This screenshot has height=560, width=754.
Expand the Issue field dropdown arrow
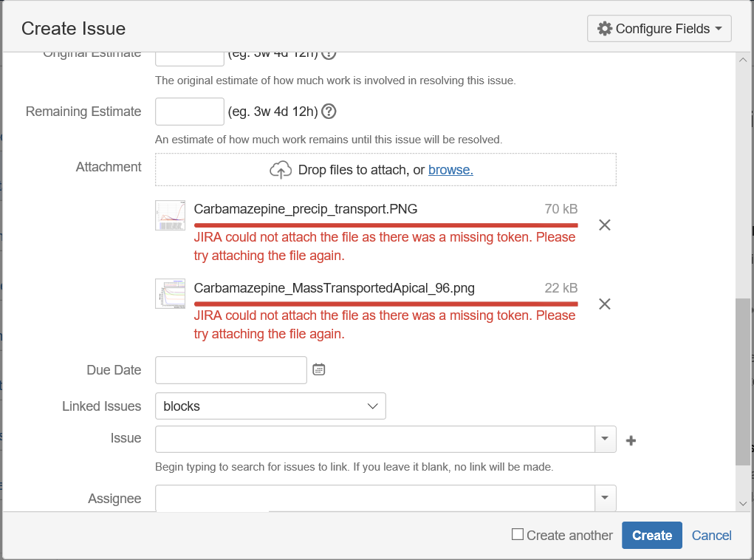(605, 439)
